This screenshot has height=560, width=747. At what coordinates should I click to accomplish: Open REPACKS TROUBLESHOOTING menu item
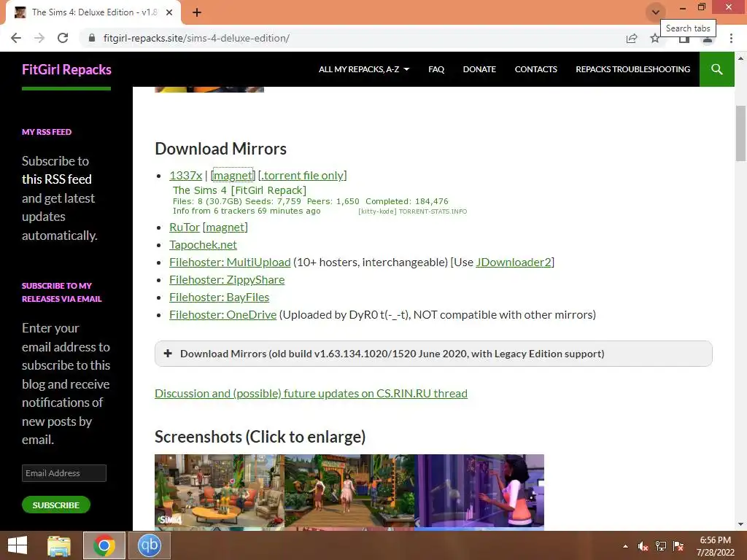(x=632, y=69)
